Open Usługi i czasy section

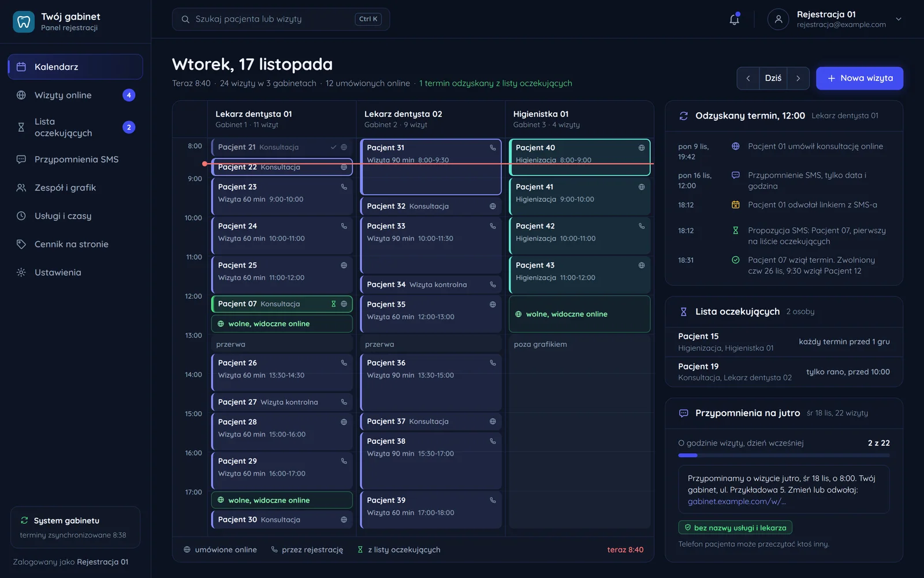[75, 216]
